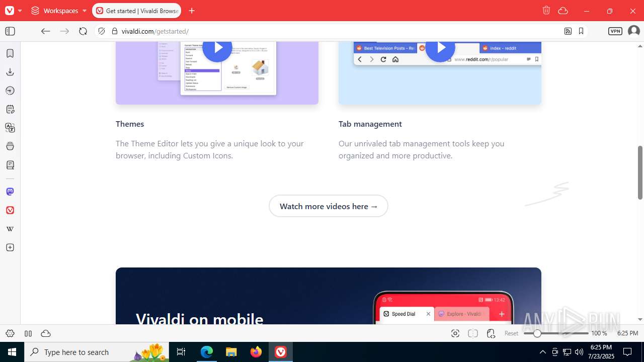The width and height of the screenshot is (644, 362).
Task: Toggle the VPN button
Action: (615, 31)
